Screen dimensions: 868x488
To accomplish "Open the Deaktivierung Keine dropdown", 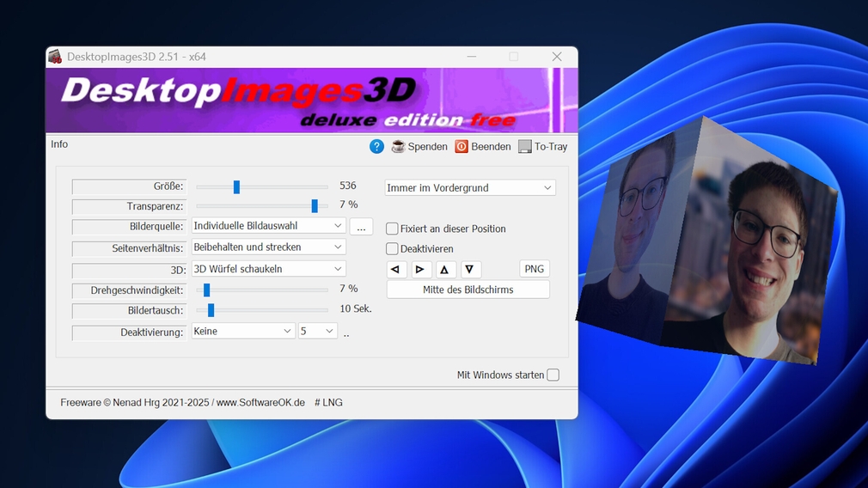I will tap(243, 331).
